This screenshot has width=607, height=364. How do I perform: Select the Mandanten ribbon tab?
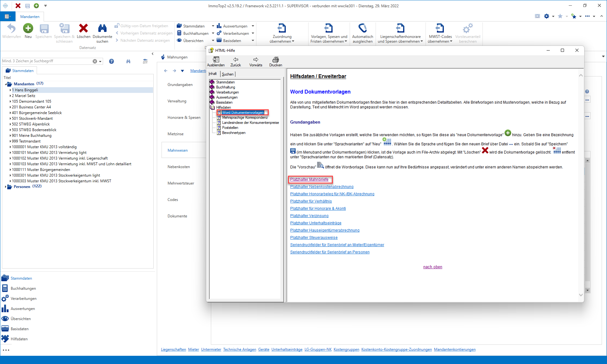point(30,16)
